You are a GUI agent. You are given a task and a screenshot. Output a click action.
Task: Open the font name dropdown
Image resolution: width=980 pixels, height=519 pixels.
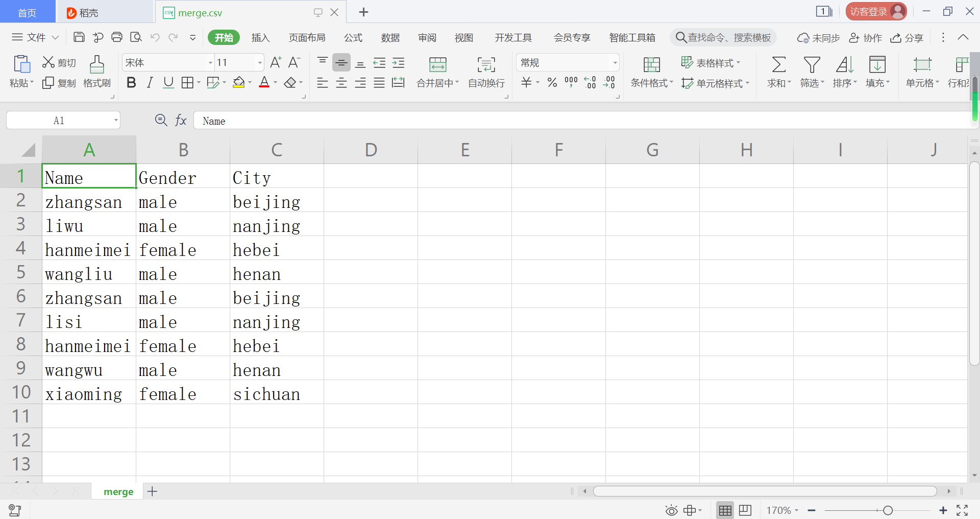(x=210, y=63)
